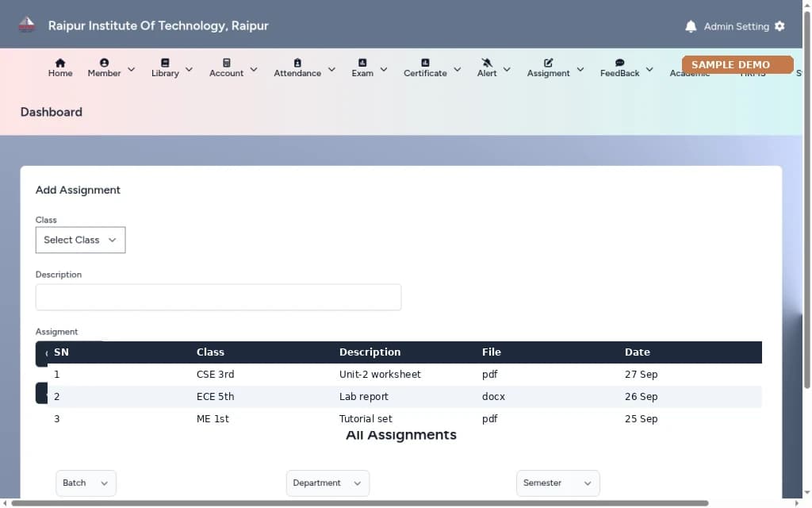Click the Description column header

(x=370, y=352)
